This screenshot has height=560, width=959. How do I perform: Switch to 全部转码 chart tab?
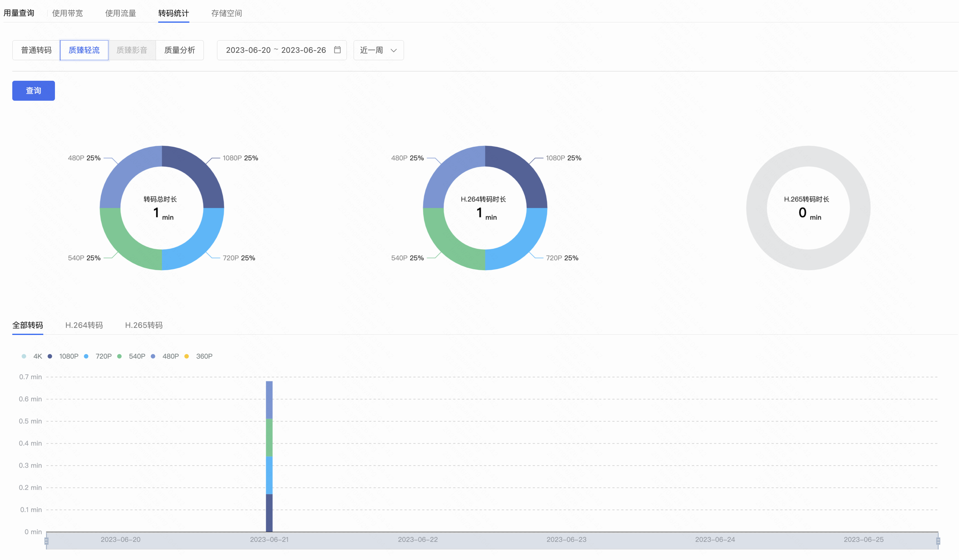[x=28, y=325]
